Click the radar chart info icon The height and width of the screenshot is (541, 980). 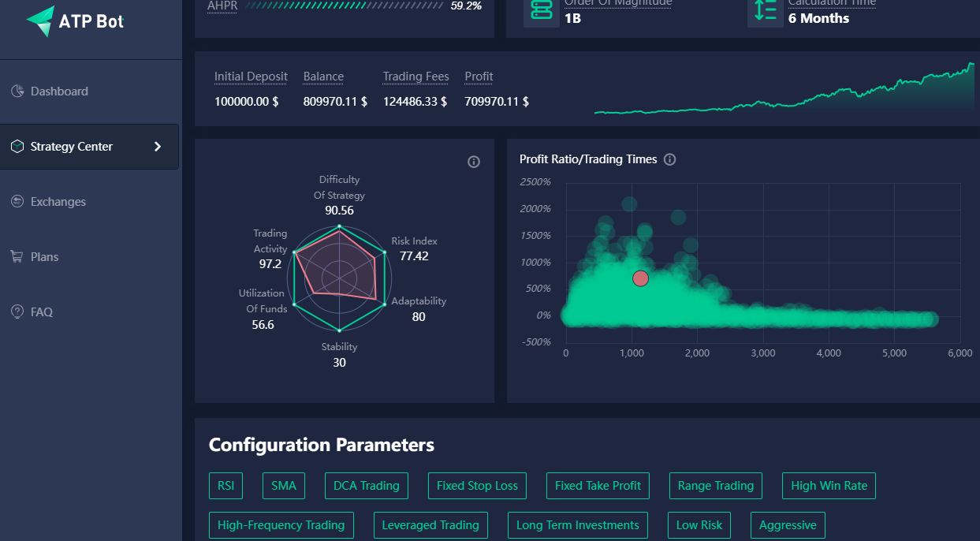[474, 162]
